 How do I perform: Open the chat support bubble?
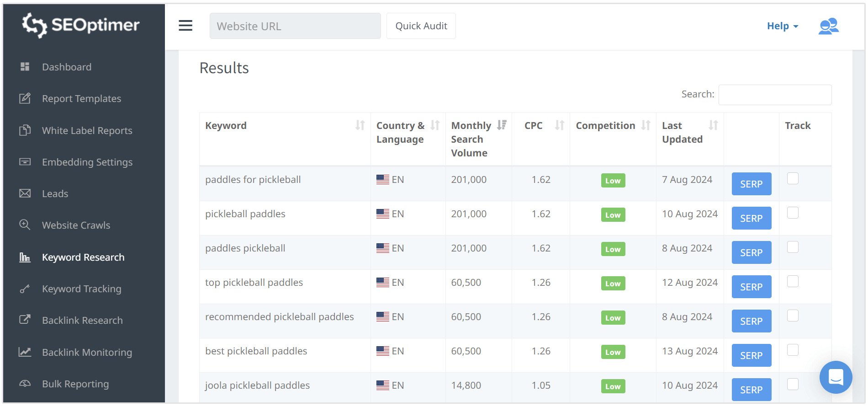click(x=836, y=377)
